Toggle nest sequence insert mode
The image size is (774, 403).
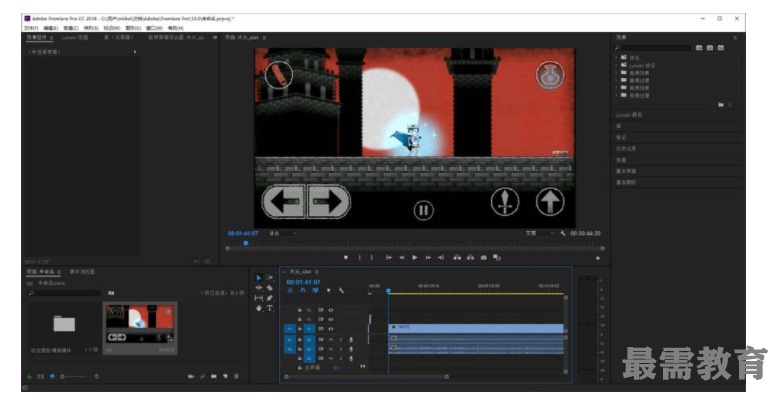point(290,290)
